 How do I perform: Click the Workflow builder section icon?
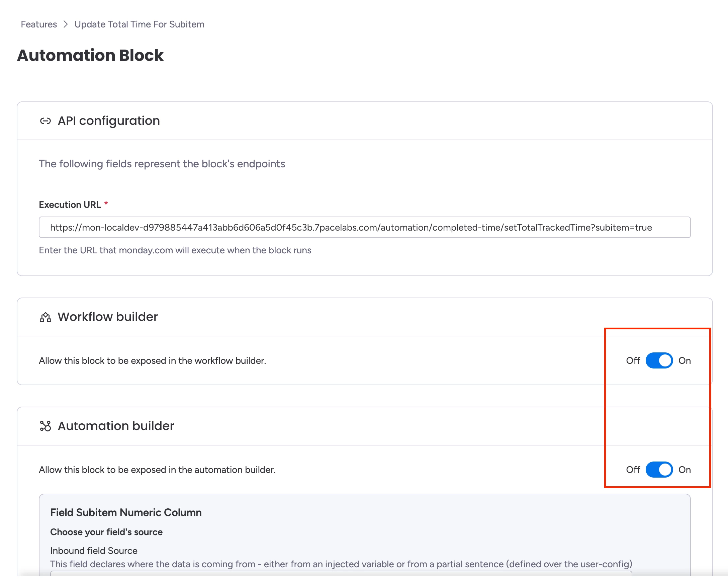click(45, 317)
